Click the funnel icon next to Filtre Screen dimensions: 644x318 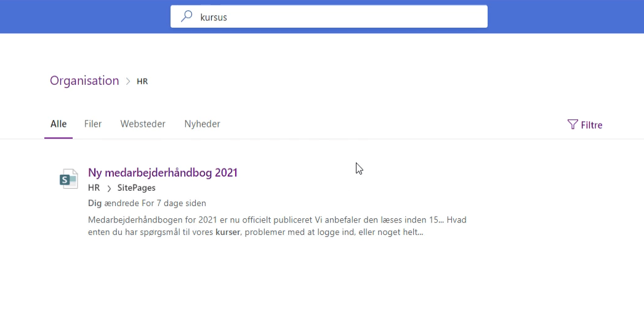[x=573, y=124]
